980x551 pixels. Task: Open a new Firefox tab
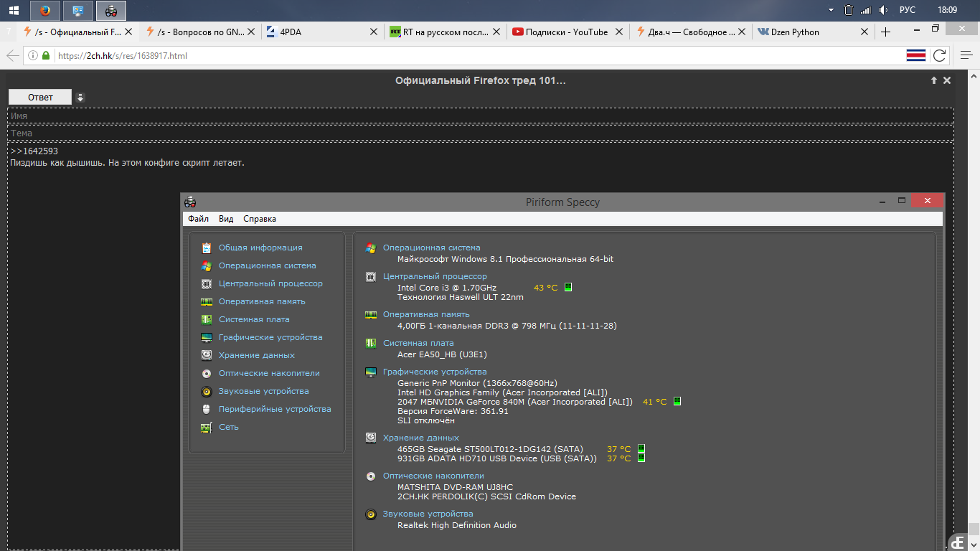pyautogui.click(x=886, y=32)
